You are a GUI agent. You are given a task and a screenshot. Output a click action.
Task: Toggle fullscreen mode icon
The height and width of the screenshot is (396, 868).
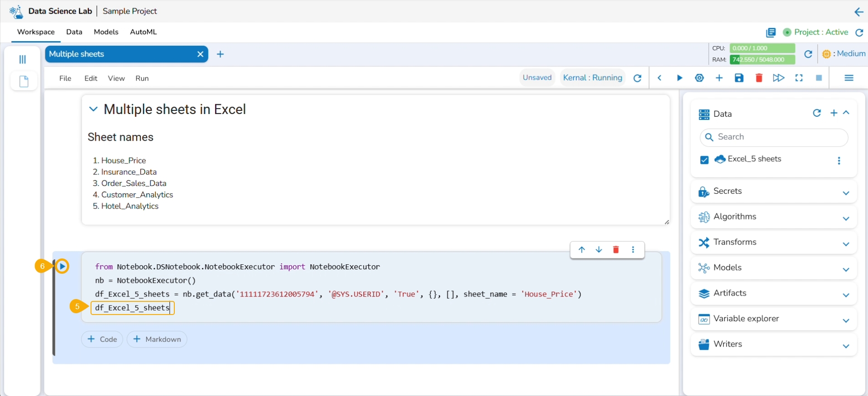coord(799,78)
